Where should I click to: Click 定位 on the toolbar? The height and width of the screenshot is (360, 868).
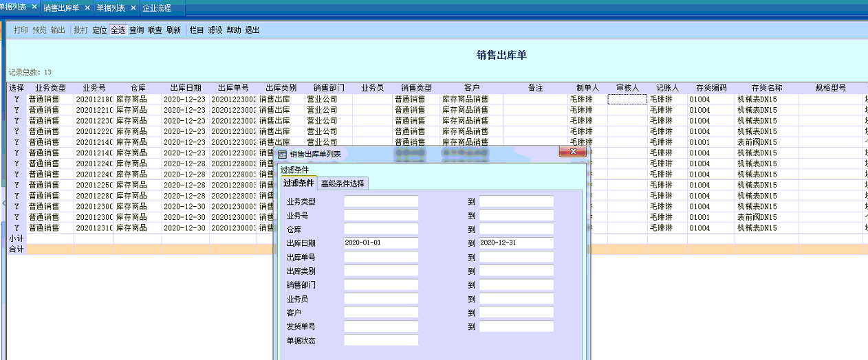tap(100, 30)
